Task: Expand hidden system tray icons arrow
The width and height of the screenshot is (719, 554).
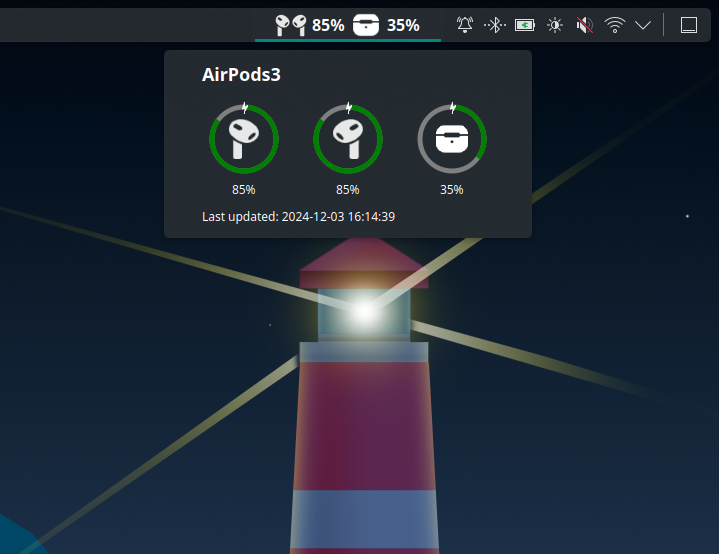Action: point(643,25)
